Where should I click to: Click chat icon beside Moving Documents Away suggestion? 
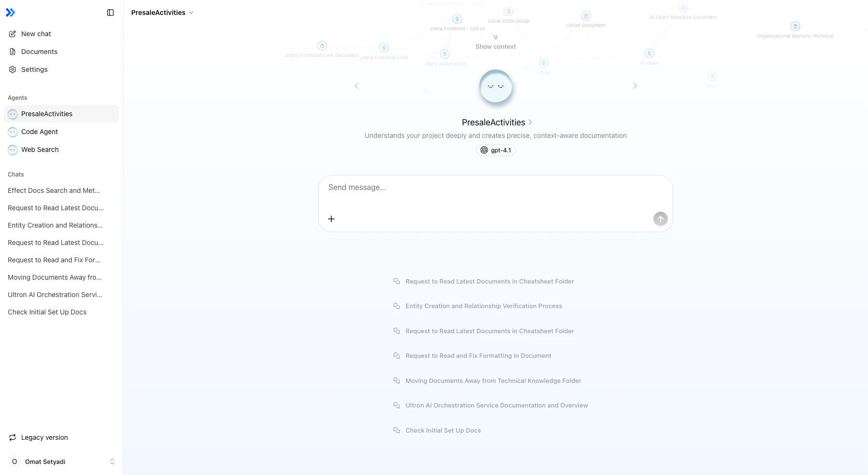396,380
